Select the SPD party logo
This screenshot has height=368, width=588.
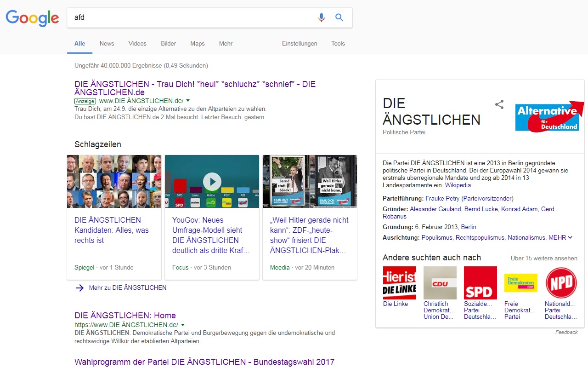(x=480, y=282)
